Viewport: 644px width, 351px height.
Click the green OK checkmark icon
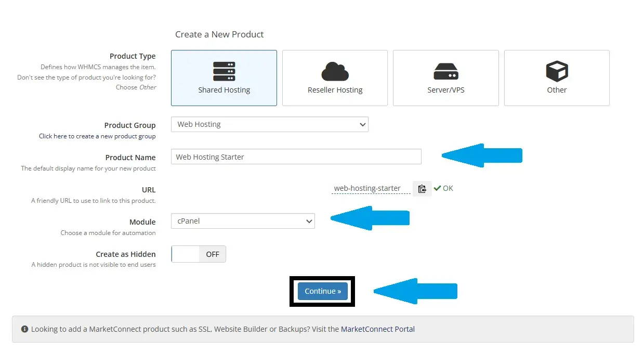click(437, 188)
